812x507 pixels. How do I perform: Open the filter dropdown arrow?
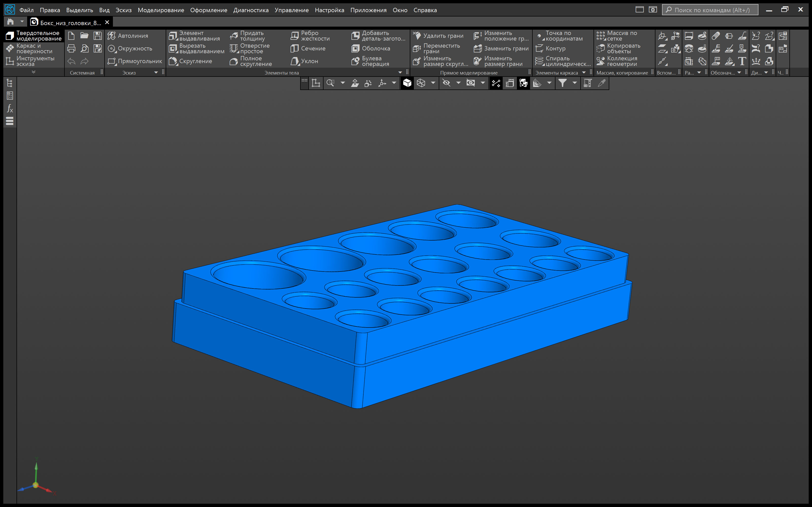574,83
